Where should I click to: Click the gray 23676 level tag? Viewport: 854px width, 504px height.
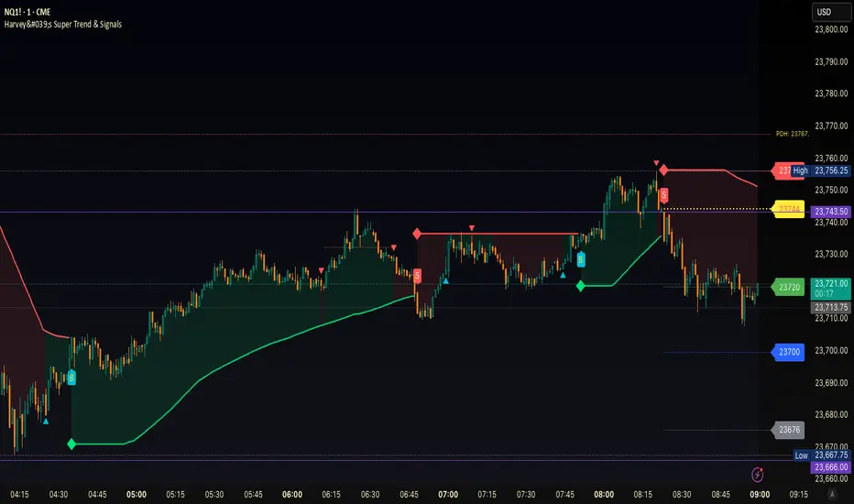click(x=788, y=430)
